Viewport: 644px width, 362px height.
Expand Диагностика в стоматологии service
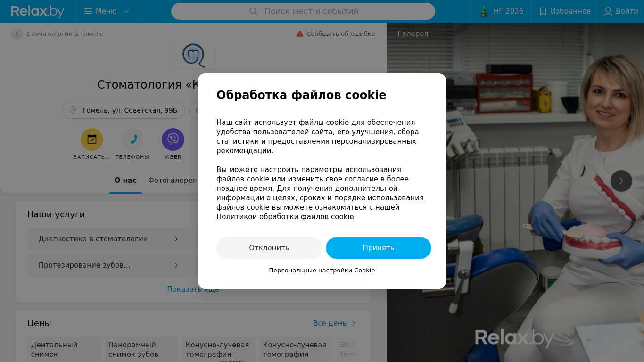point(109,239)
